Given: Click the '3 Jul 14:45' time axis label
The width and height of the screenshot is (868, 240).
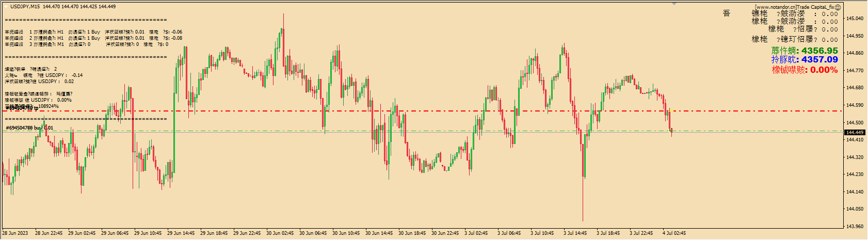Looking at the screenshot, I should [x=575, y=233].
